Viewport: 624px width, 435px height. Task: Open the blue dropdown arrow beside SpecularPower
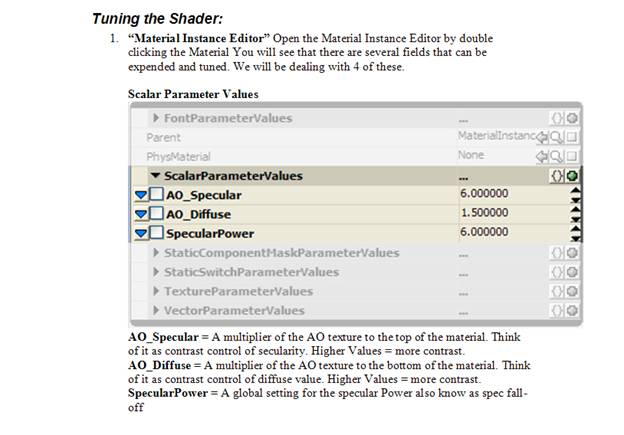pos(141,234)
